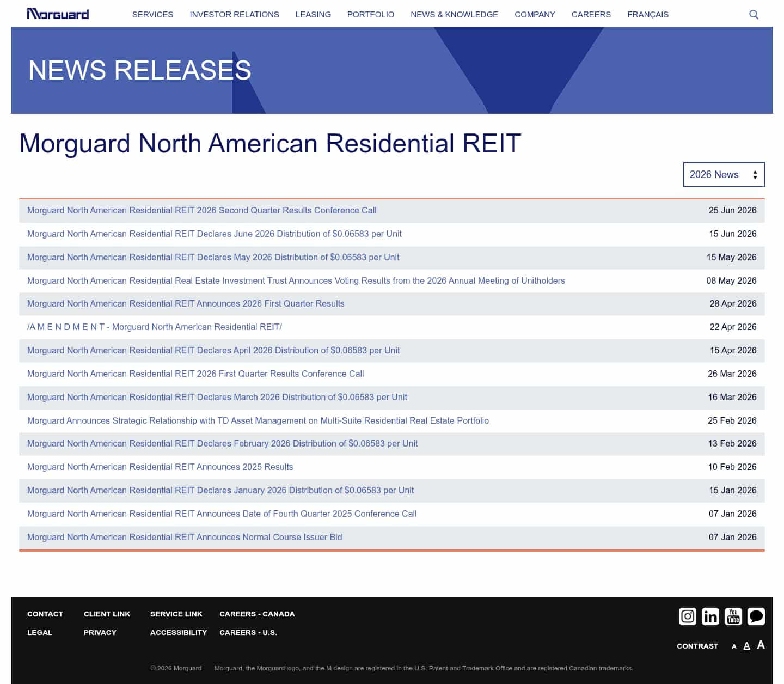Click the Morguard logo
Image resolution: width=784 pixels, height=684 pixels.
pyautogui.click(x=58, y=14)
